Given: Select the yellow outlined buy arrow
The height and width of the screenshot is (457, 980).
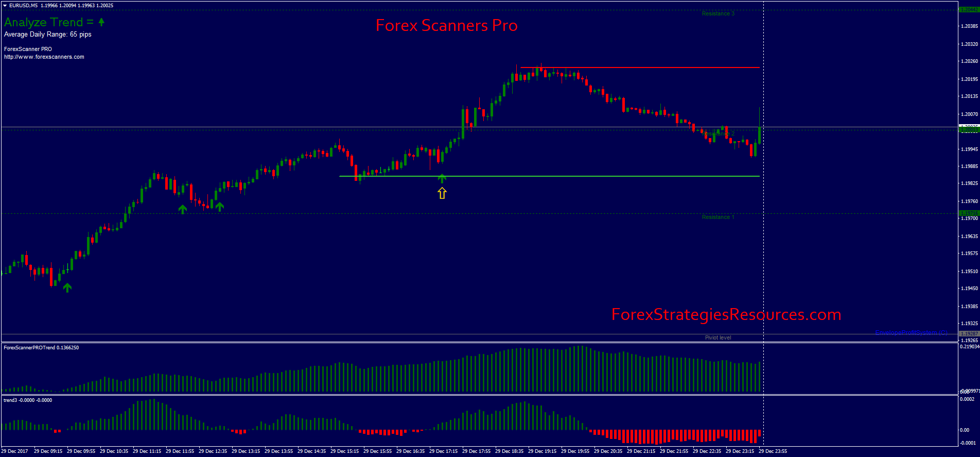Looking at the screenshot, I should tap(442, 193).
